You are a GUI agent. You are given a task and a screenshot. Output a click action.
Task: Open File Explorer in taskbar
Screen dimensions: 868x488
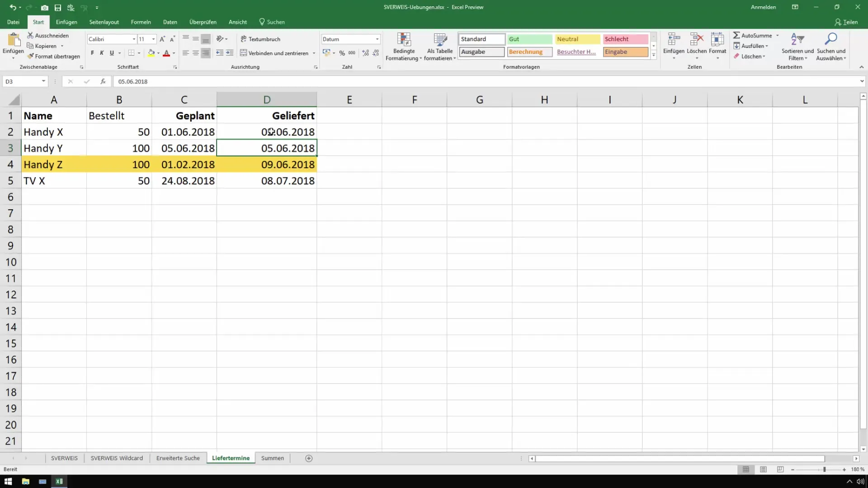(x=25, y=481)
